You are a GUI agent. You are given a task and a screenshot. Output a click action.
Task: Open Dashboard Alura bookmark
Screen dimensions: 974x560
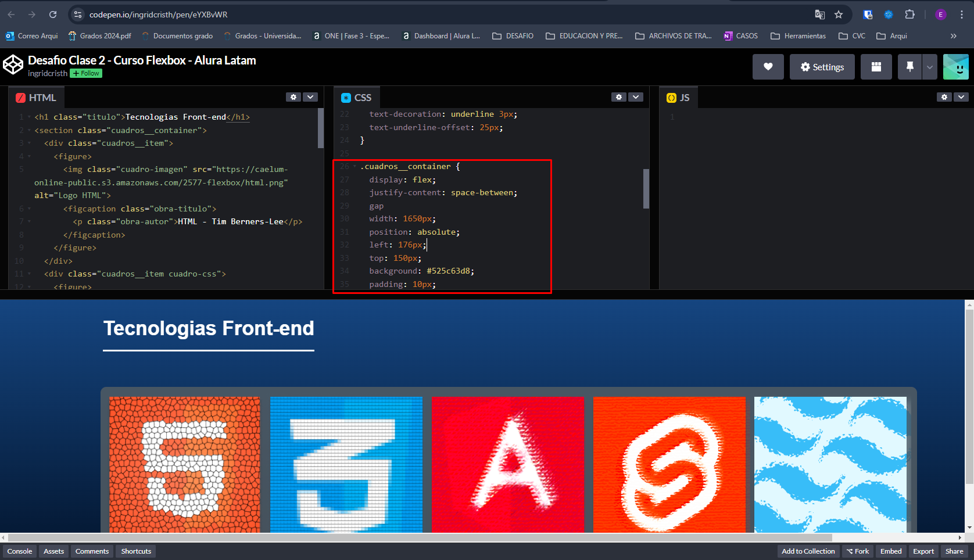click(441, 36)
